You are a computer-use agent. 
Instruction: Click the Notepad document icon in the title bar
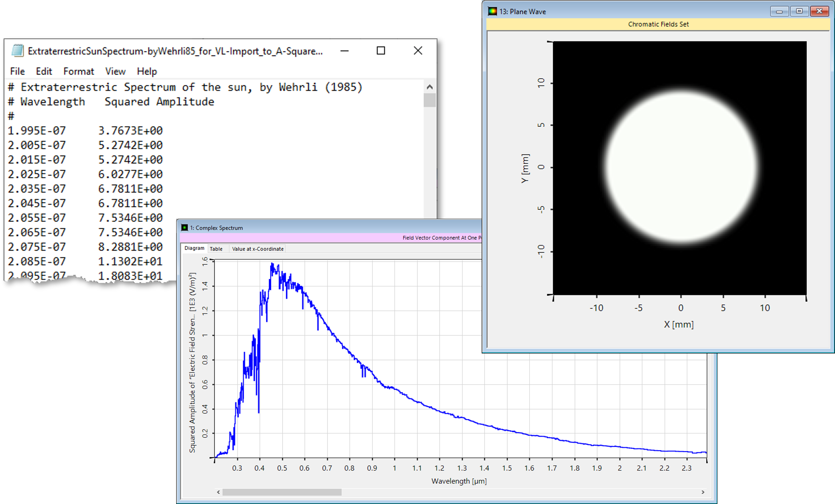(18, 51)
